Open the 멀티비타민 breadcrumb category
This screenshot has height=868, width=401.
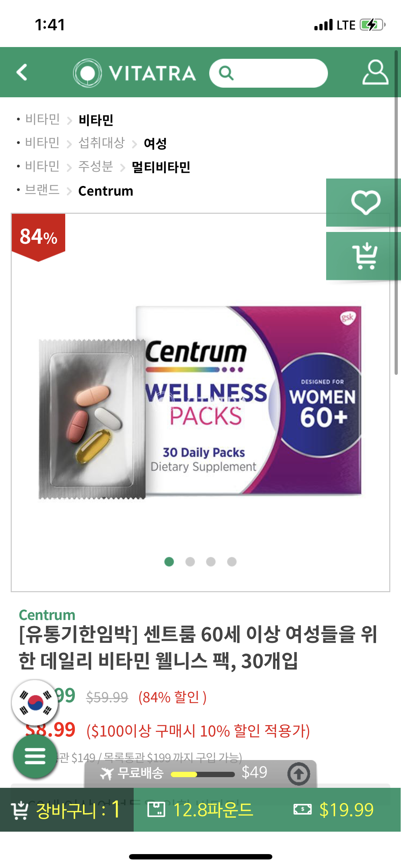[x=161, y=167]
